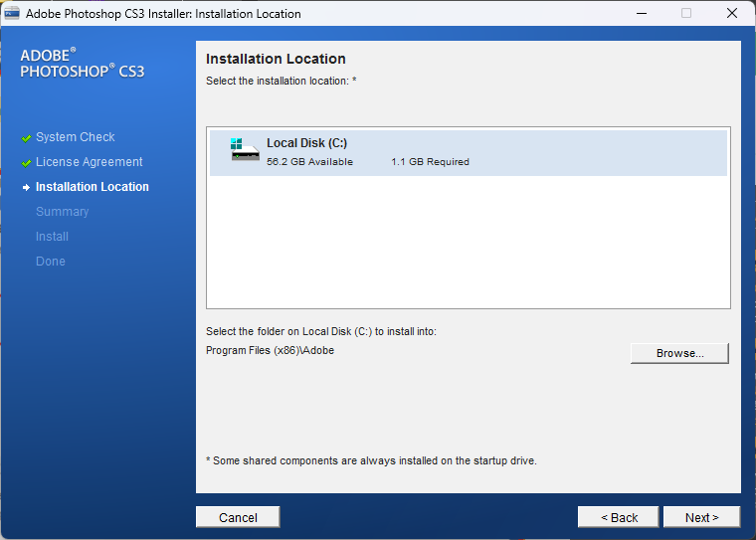Select the Install step in sidebar
This screenshot has width=756, height=540.
tap(52, 237)
